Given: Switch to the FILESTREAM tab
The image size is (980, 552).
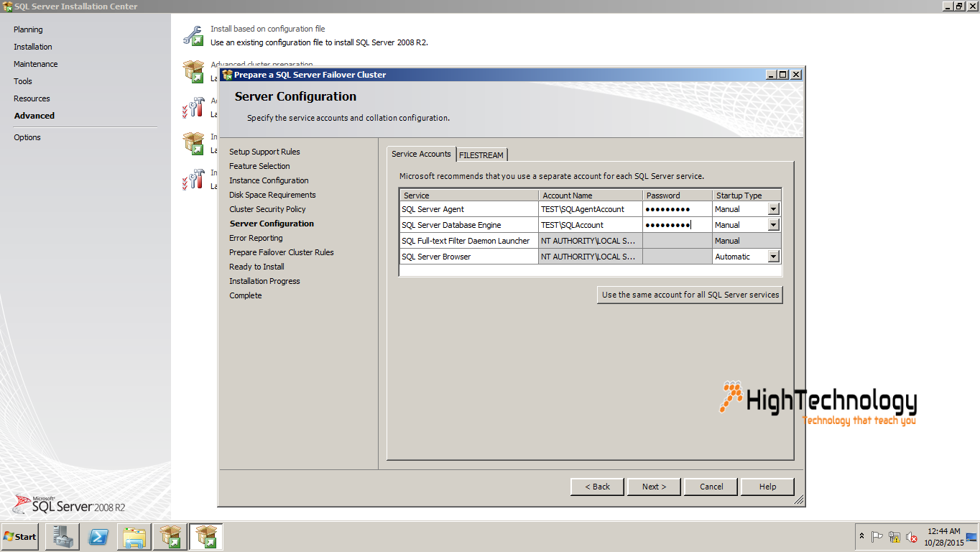Looking at the screenshot, I should [x=481, y=155].
